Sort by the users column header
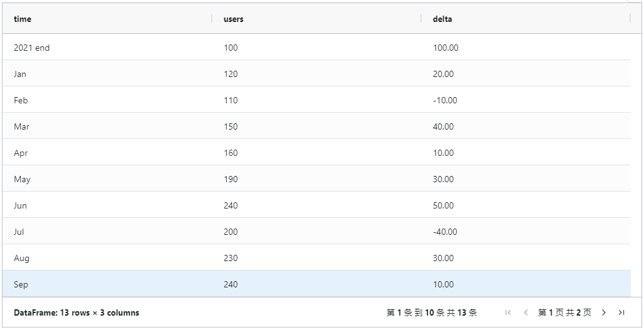Image resolution: width=644 pixels, height=330 pixels. pos(234,19)
